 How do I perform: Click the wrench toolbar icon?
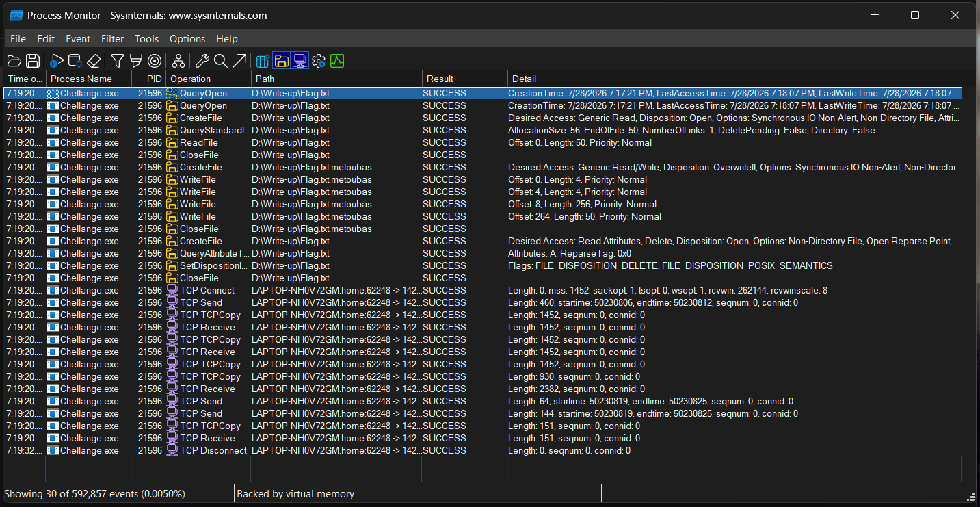[202, 61]
